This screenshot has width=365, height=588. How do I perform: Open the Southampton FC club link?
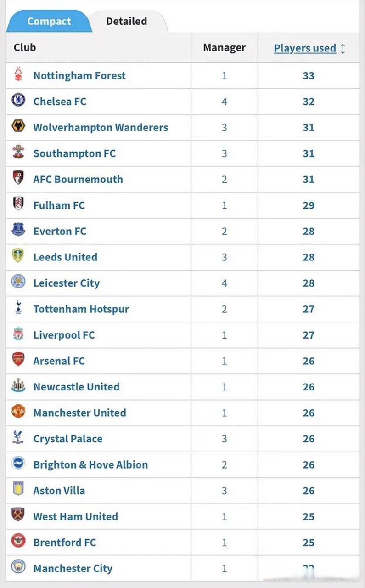pos(74,153)
